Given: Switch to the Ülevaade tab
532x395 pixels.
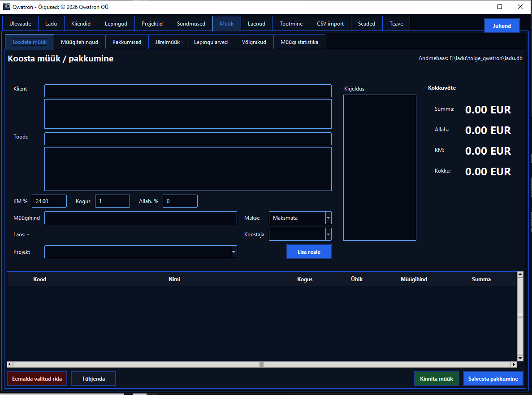Looking at the screenshot, I should 20,24.
